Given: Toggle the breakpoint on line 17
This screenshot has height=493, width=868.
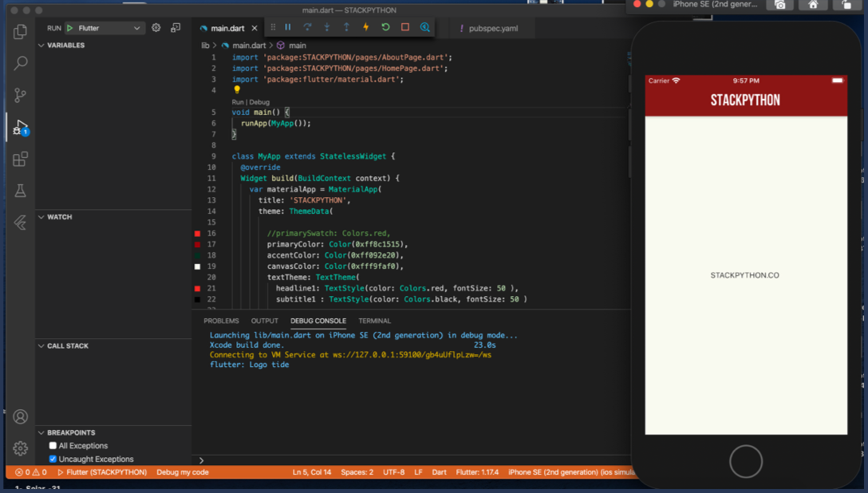Looking at the screenshot, I should coord(197,244).
